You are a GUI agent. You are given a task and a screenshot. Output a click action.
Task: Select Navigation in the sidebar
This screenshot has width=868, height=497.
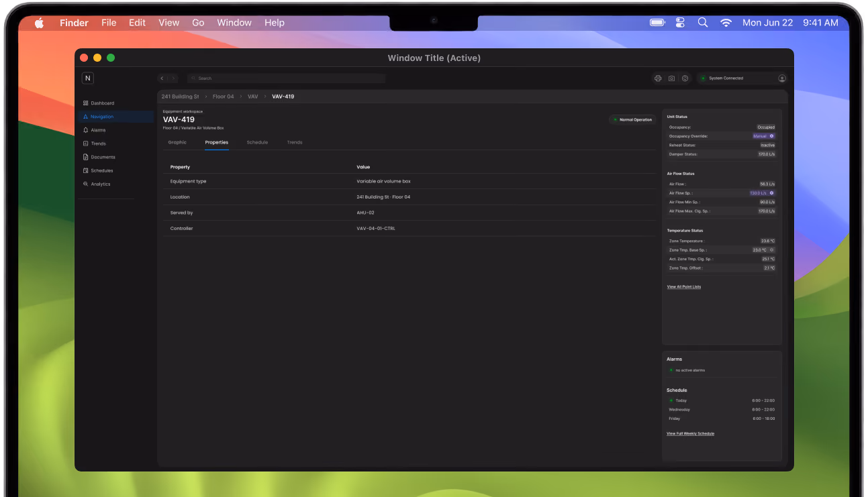coord(115,117)
